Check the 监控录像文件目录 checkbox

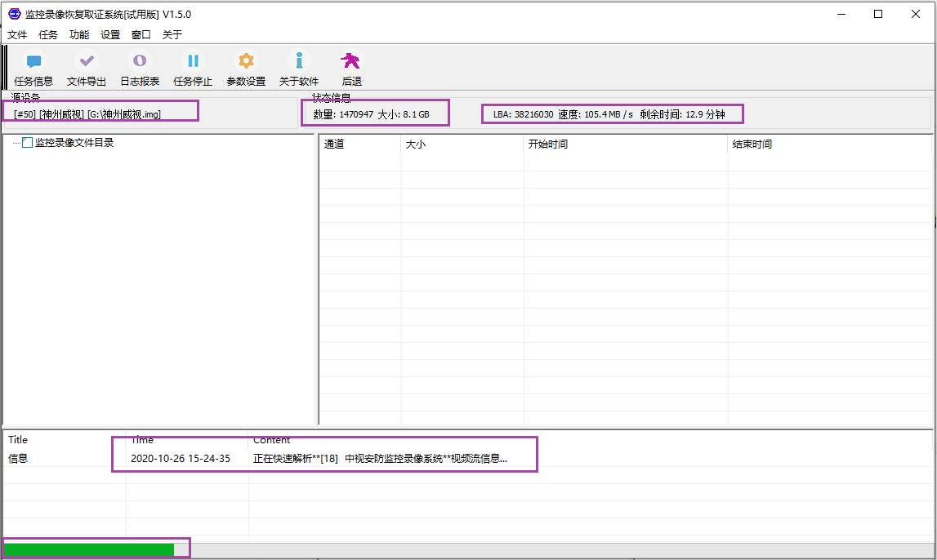pyautogui.click(x=28, y=143)
